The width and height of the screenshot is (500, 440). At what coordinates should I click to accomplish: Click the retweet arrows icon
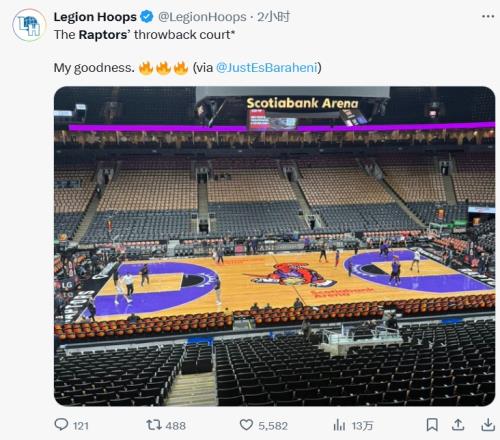[x=154, y=425]
